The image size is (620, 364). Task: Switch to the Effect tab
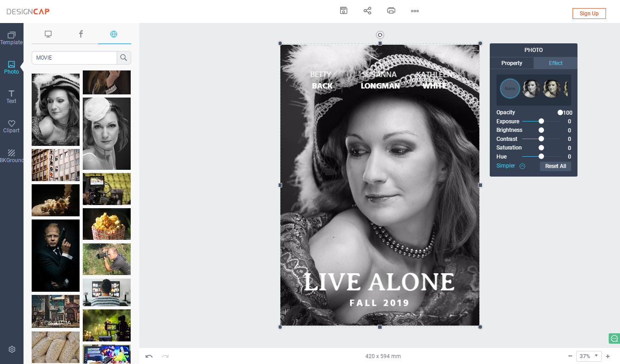point(555,63)
